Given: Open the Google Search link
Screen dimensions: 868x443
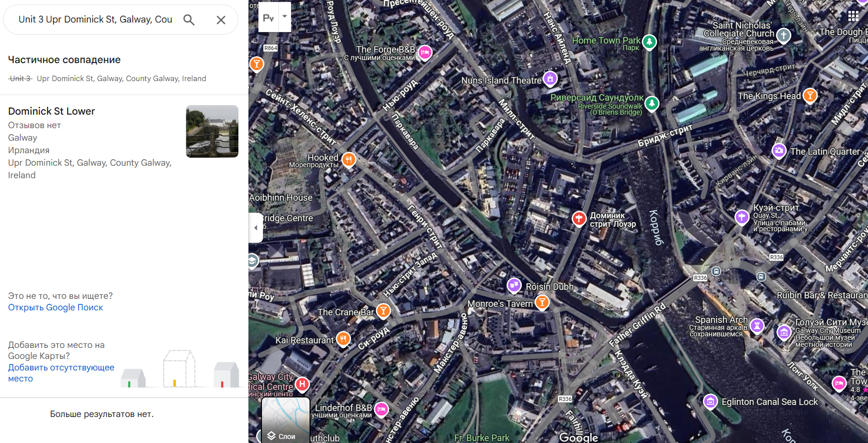Looking at the screenshot, I should coord(56,307).
